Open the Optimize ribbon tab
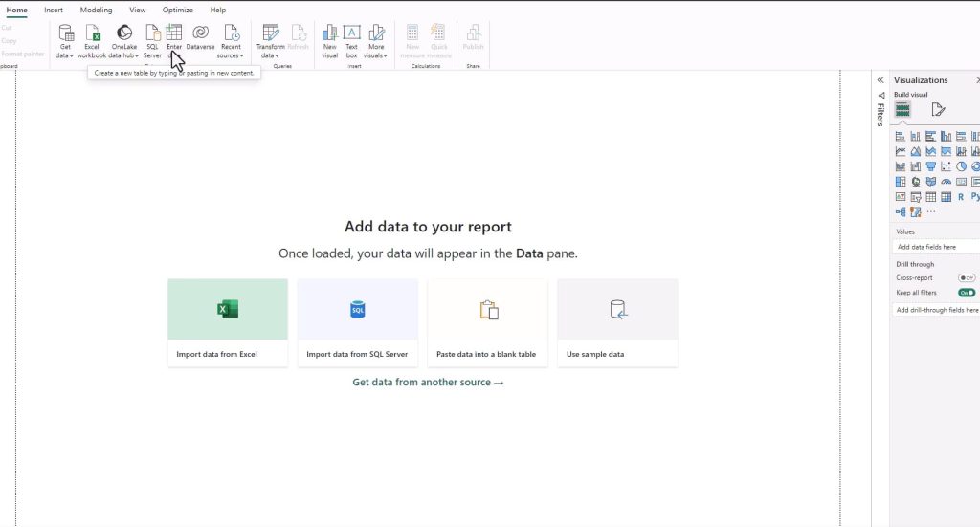 click(177, 10)
